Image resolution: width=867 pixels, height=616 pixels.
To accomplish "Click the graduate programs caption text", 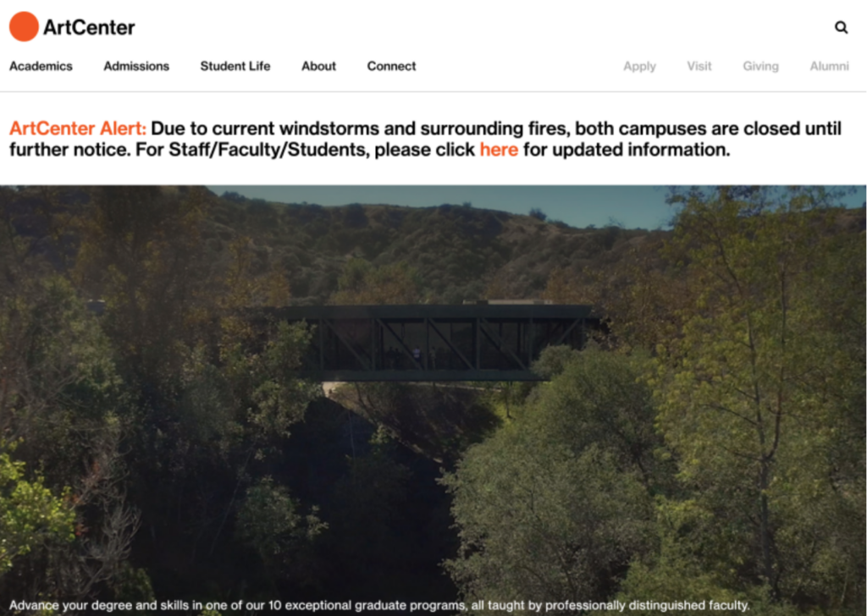I will pos(379,606).
